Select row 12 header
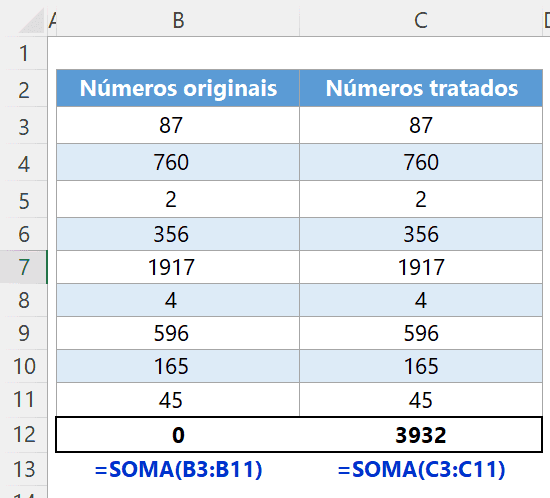 click(x=24, y=435)
